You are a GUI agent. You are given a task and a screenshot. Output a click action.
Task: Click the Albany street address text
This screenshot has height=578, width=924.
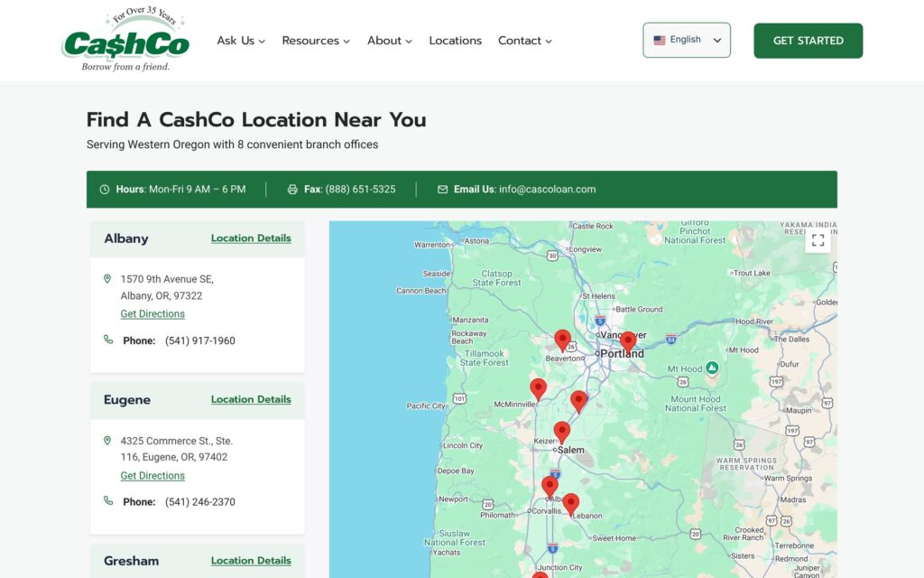[167, 287]
